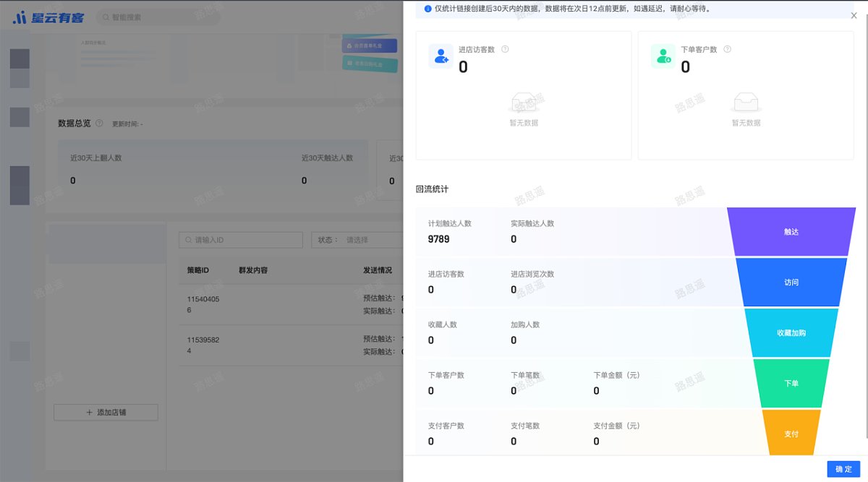The height and width of the screenshot is (482, 868).
Task: Click the help icon beside 数据总览
Action: (x=99, y=123)
